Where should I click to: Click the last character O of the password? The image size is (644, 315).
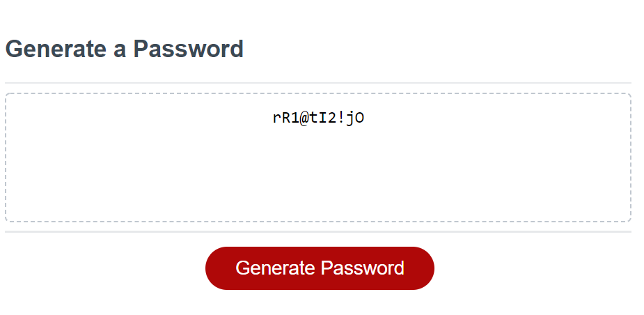click(x=359, y=118)
